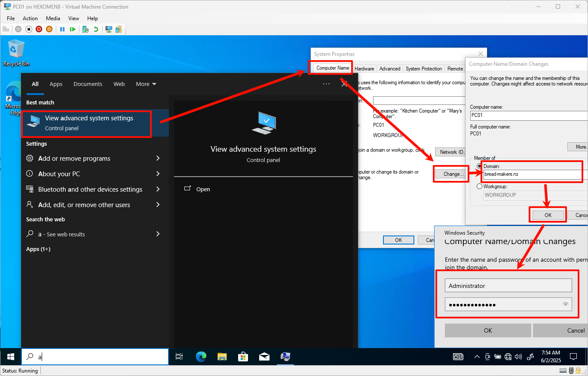The image size is (588, 376).
Task: Launch Microsoft Edge from taskbar
Action: pyautogui.click(x=201, y=357)
